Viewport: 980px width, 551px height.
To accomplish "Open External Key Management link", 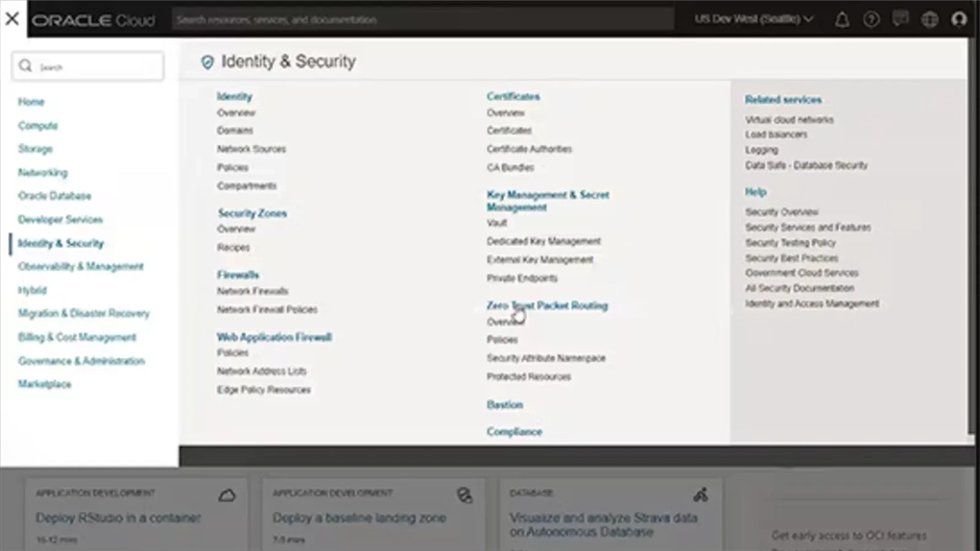I will [540, 259].
